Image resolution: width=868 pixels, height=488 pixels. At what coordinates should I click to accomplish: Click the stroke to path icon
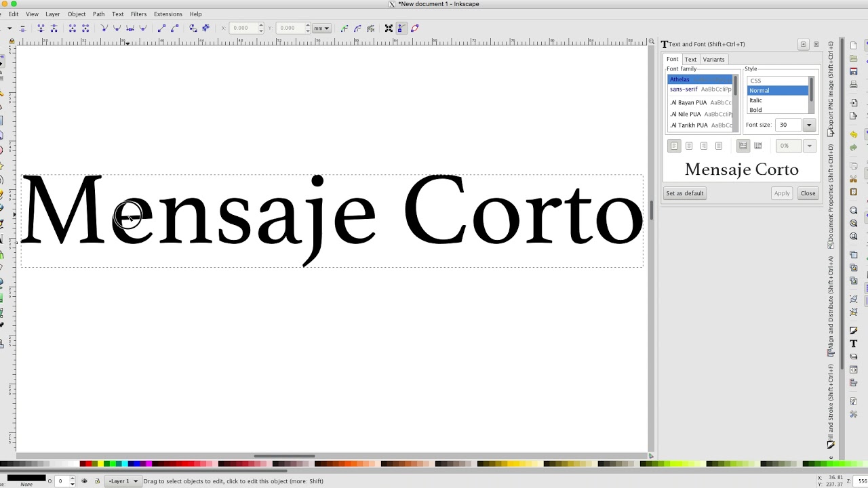tap(206, 28)
